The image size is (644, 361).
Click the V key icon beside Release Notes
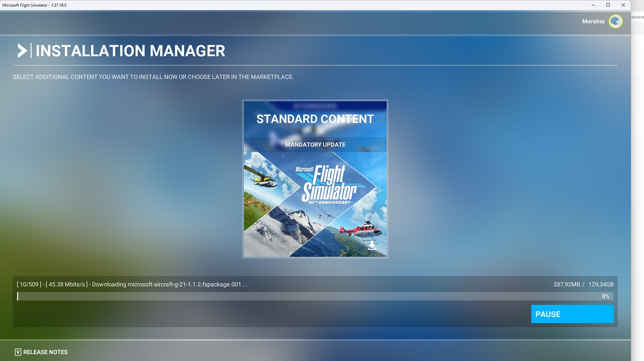click(18, 352)
